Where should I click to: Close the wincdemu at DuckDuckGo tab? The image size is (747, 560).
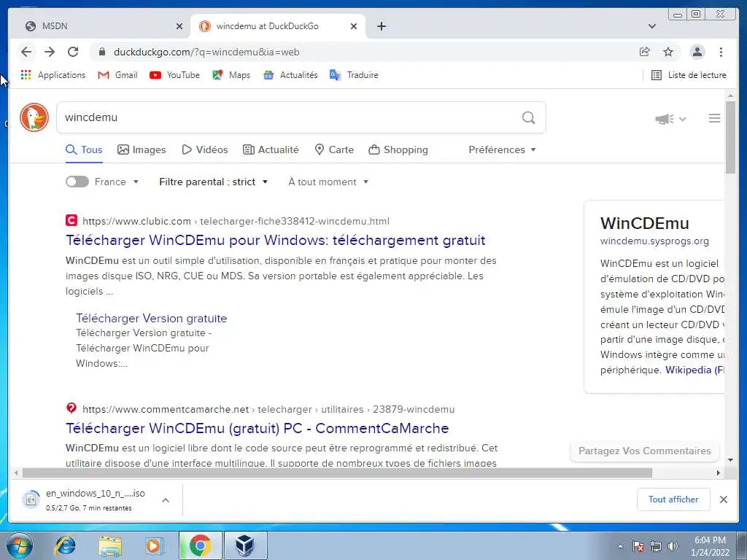[354, 26]
